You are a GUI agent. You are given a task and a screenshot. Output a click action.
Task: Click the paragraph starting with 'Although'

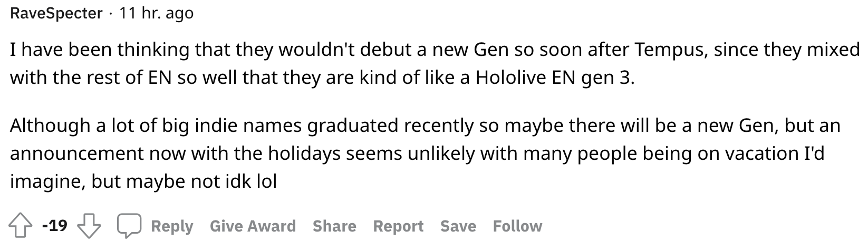(x=369, y=153)
